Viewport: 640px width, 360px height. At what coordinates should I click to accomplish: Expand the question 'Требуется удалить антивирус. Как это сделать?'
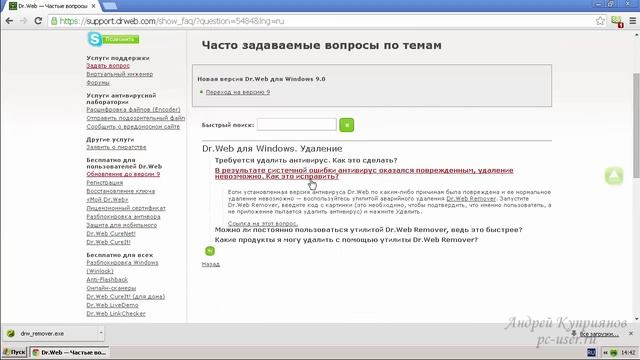306,160
